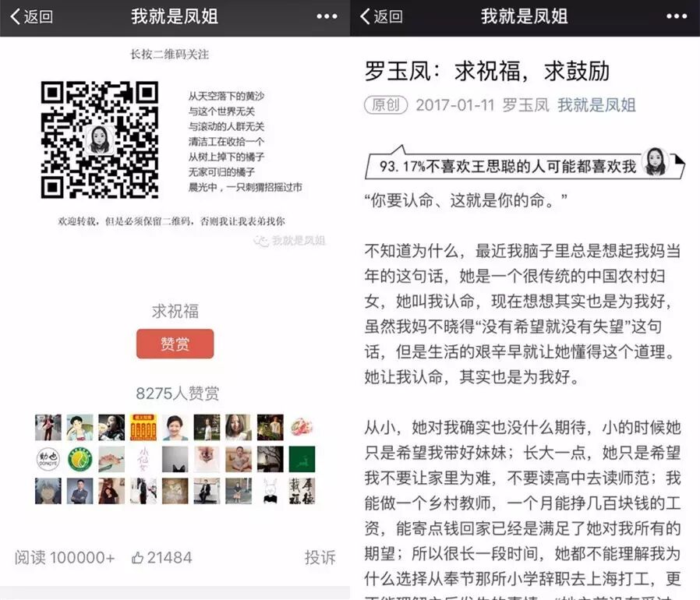
Task: Click the 8275人赞赏 supporter count
Action: [177, 394]
